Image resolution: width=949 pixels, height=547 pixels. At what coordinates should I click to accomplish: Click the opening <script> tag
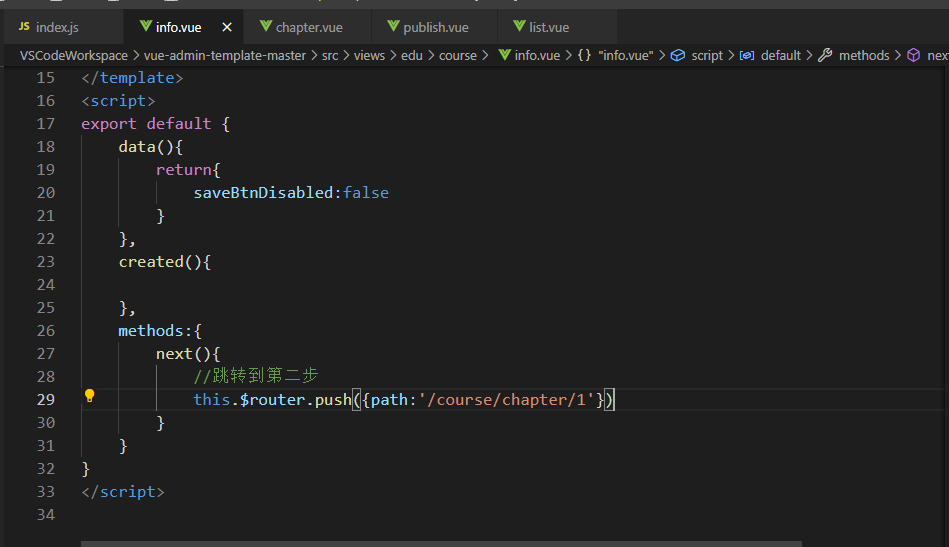[x=118, y=101]
